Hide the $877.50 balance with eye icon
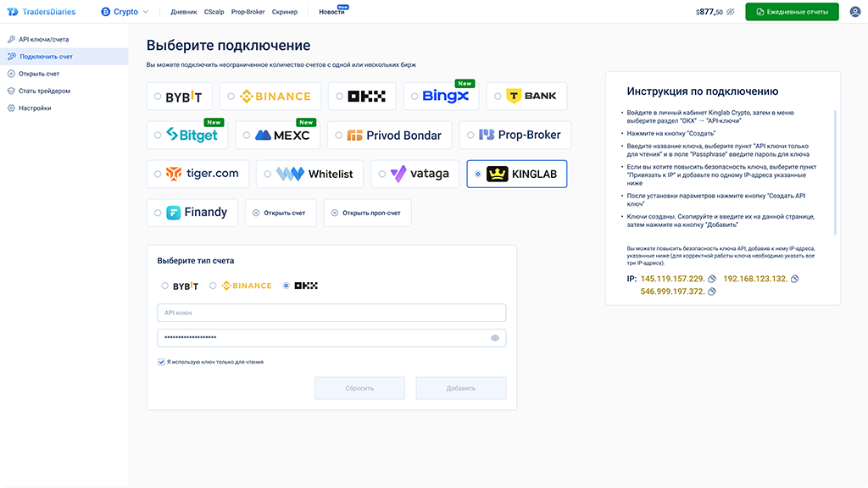868x488 pixels. coord(731,12)
